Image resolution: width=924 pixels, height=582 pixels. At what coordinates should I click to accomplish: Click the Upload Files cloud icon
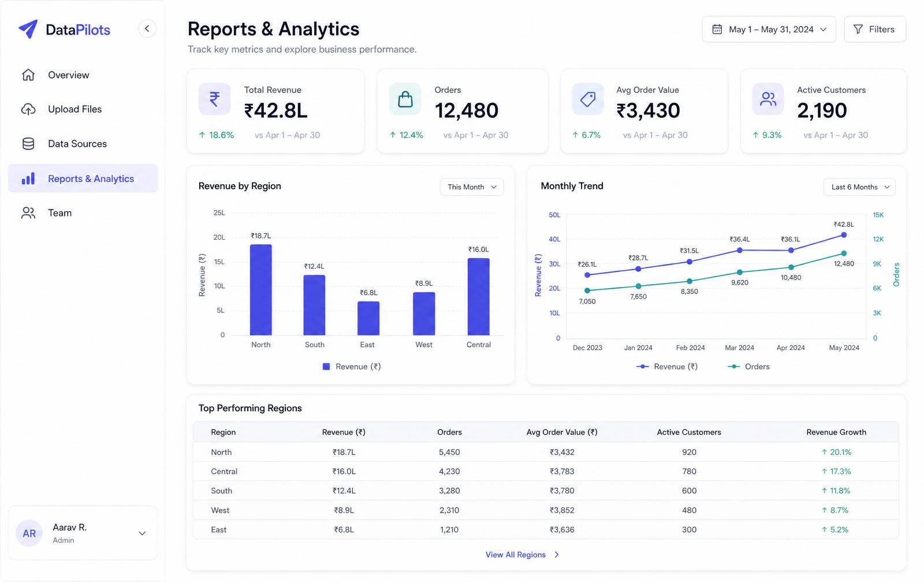[28, 109]
